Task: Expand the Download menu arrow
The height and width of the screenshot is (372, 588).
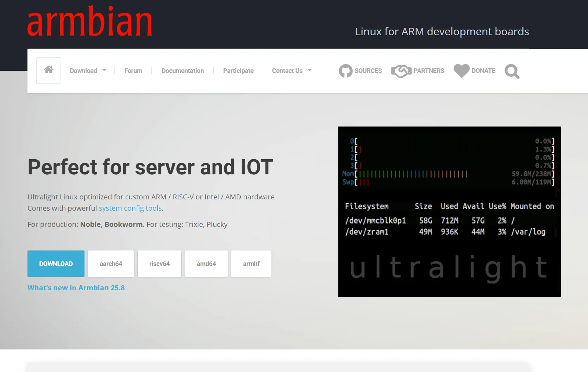Action: (104, 70)
